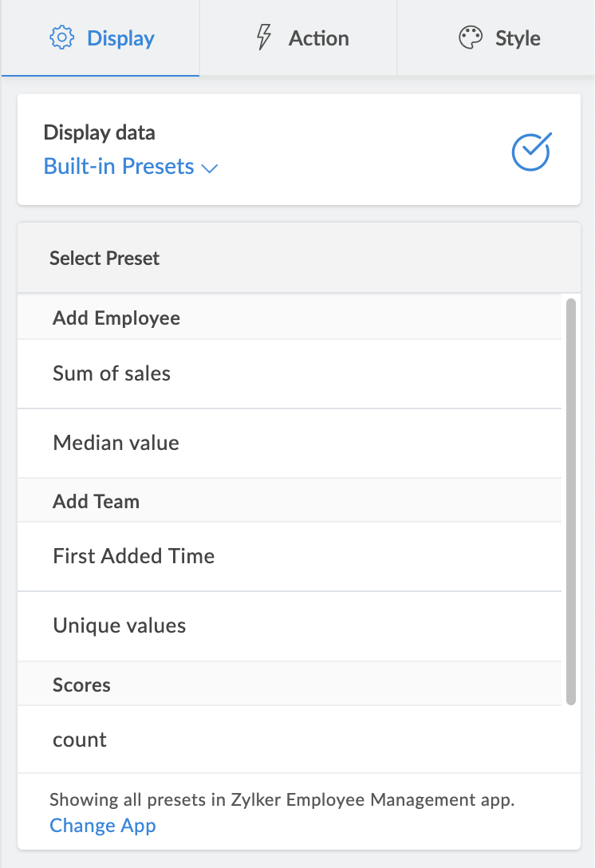Image resolution: width=595 pixels, height=868 pixels.
Task: Click the Change App link
Action: tap(103, 825)
